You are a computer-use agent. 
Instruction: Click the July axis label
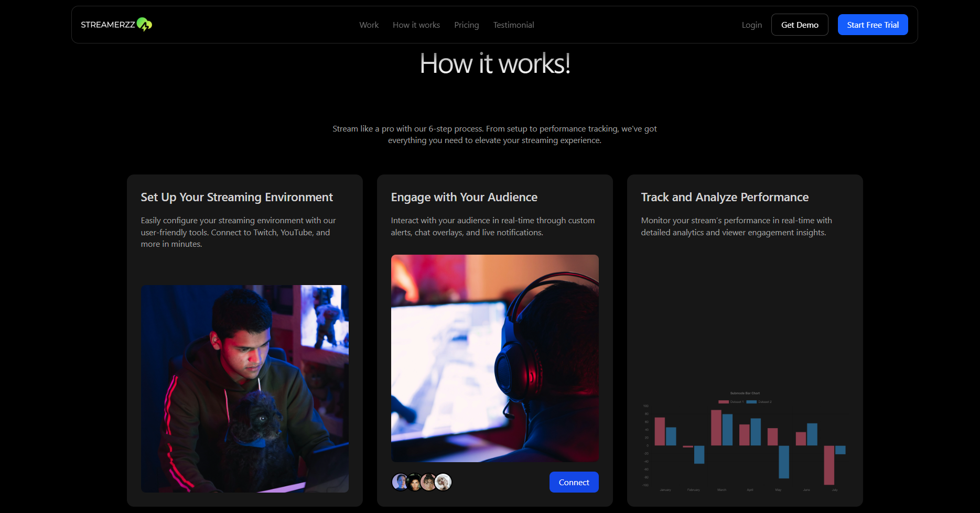(x=835, y=490)
